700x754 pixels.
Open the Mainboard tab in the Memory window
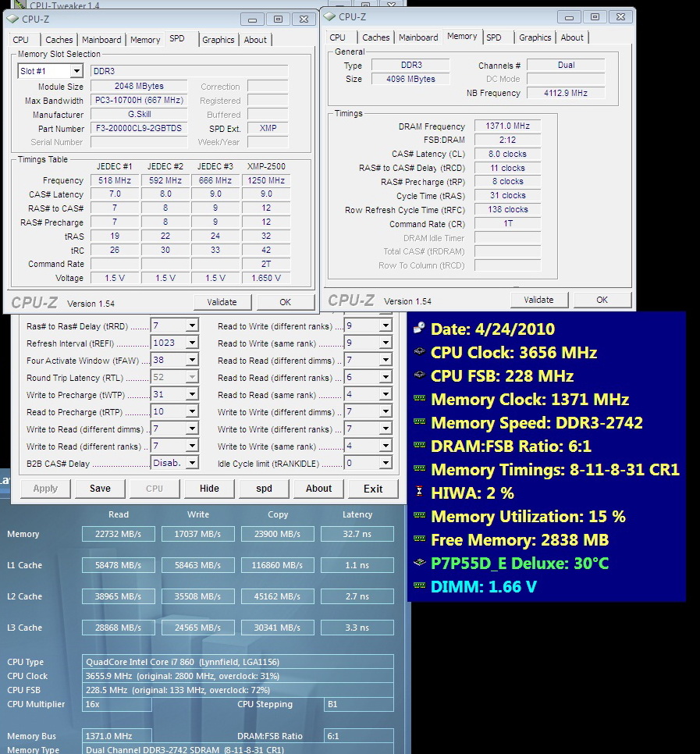coord(418,37)
